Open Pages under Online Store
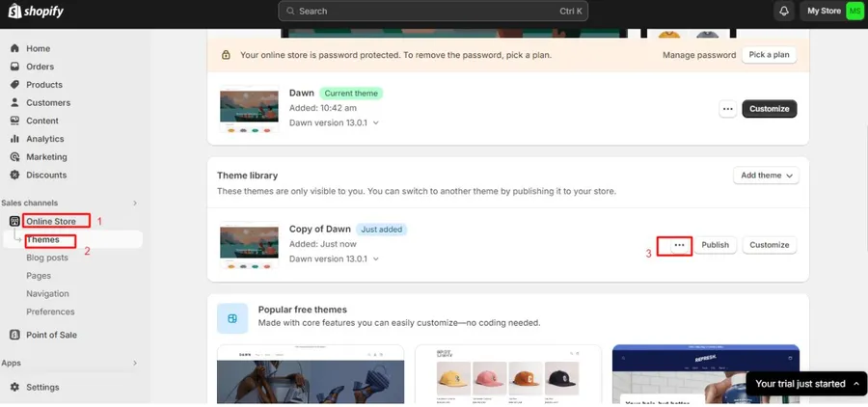The image size is (868, 407). coord(39,276)
